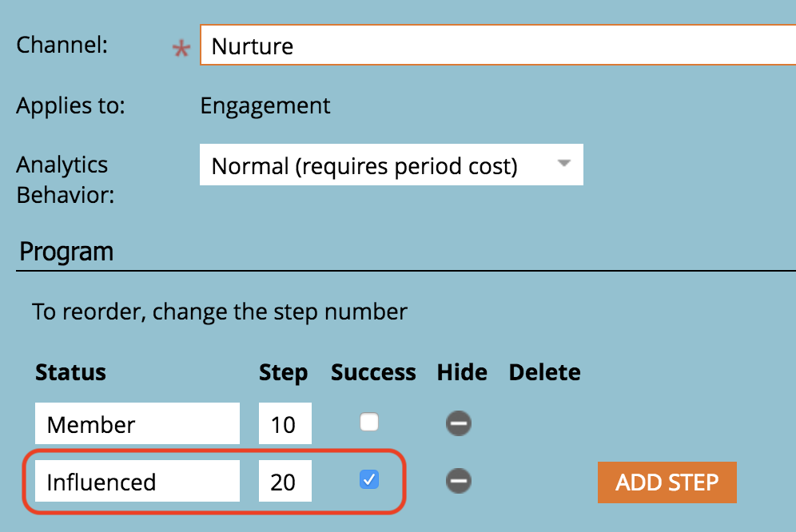Click the hide icon for Member status
Image resolution: width=796 pixels, height=532 pixels.
[458, 423]
